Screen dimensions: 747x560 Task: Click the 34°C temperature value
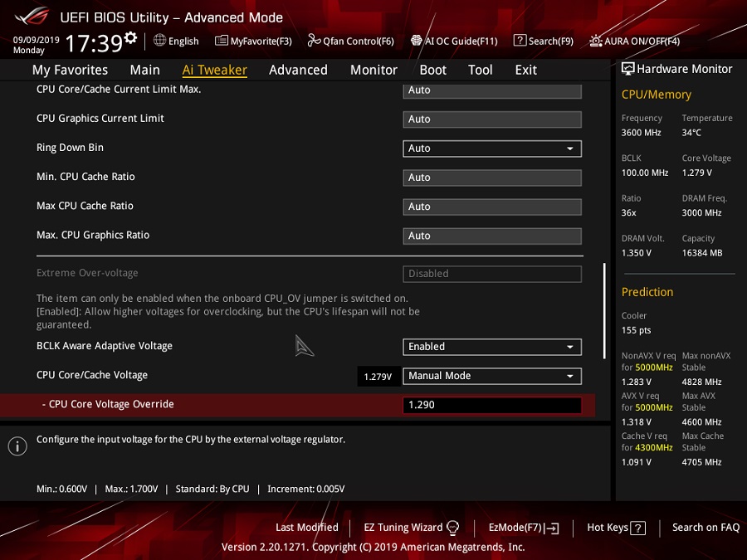pos(691,133)
